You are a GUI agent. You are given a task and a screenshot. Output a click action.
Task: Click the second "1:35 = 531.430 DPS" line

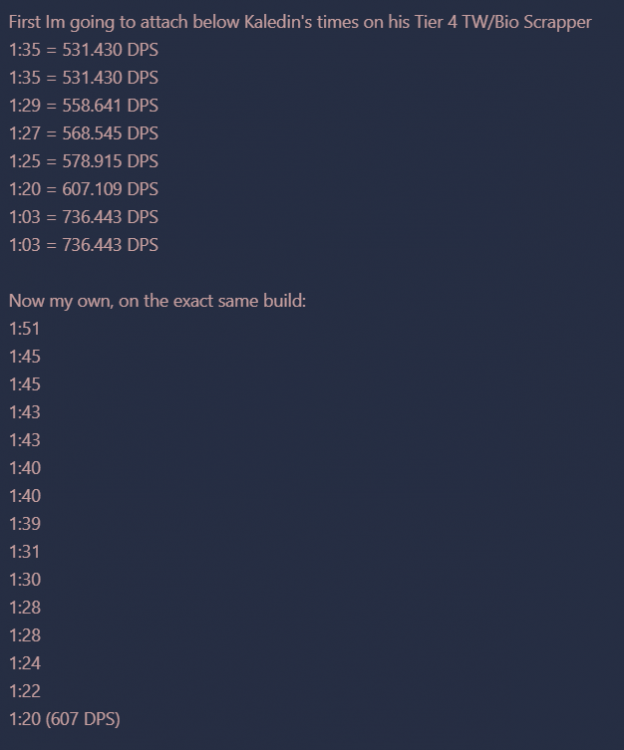tap(83, 77)
